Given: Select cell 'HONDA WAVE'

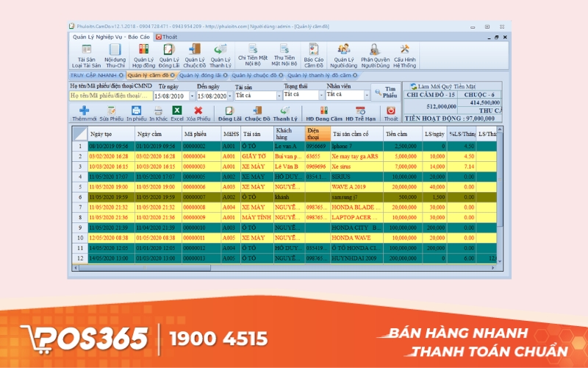Looking at the screenshot, I should 356,238.
